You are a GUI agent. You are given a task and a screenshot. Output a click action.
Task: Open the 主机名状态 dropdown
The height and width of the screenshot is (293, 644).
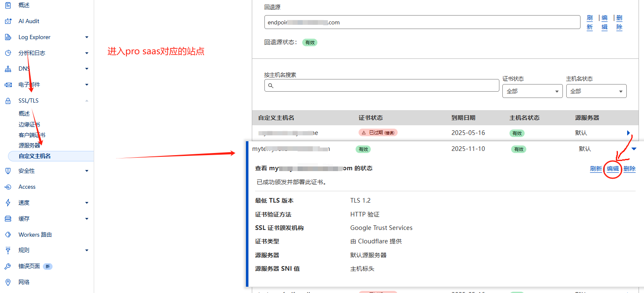click(596, 91)
